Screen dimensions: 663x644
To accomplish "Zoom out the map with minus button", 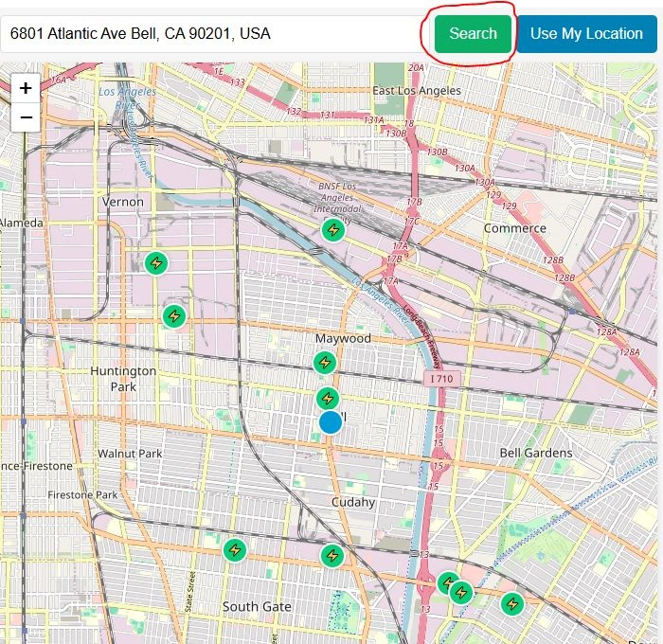I will point(26,117).
